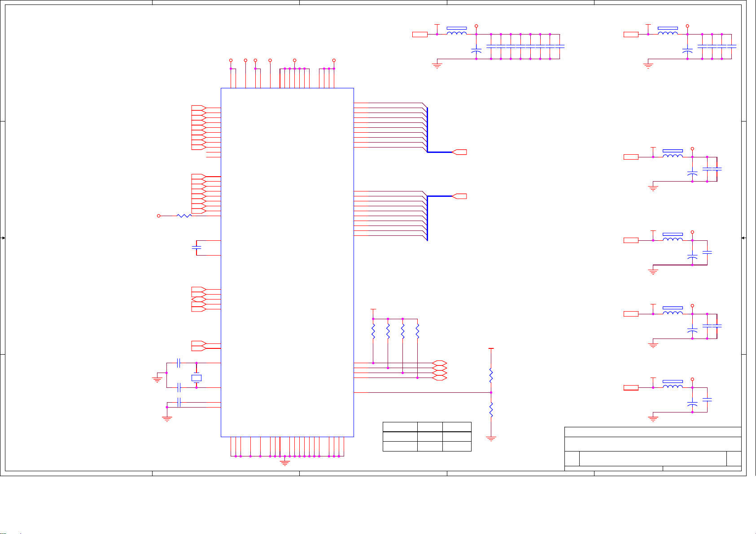The height and width of the screenshot is (534, 756).
Task: Click the large blue IC body rectangle
Action: coord(287,262)
